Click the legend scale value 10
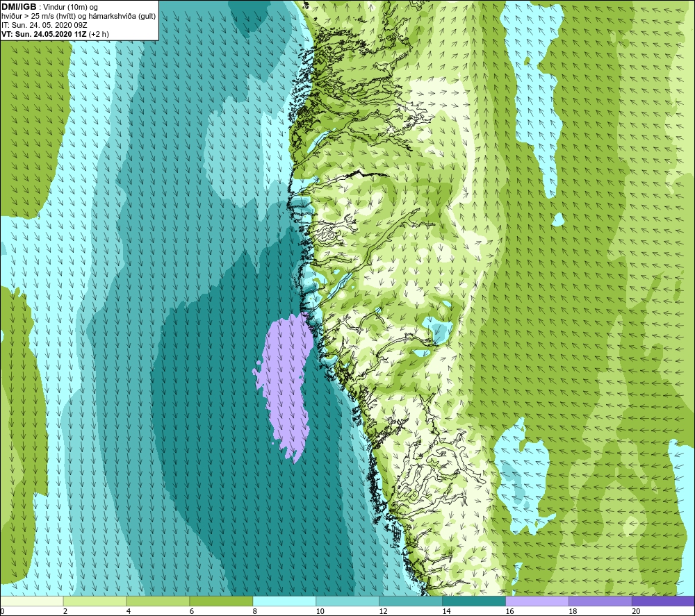This screenshot has height=616, width=695. pyautogui.click(x=320, y=611)
